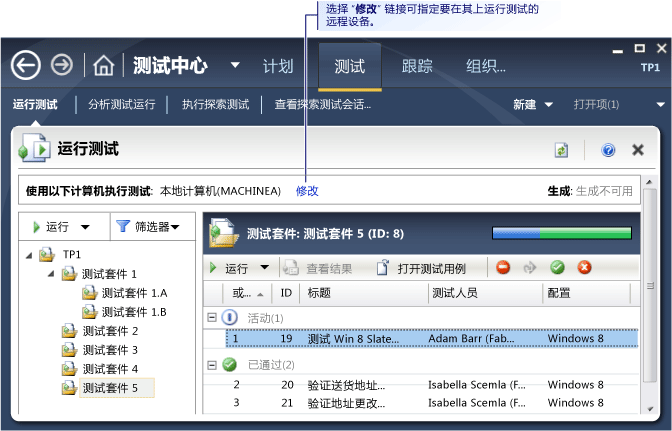
Task: Click the 测试套件 1.A folder icon
Action: 90,293
